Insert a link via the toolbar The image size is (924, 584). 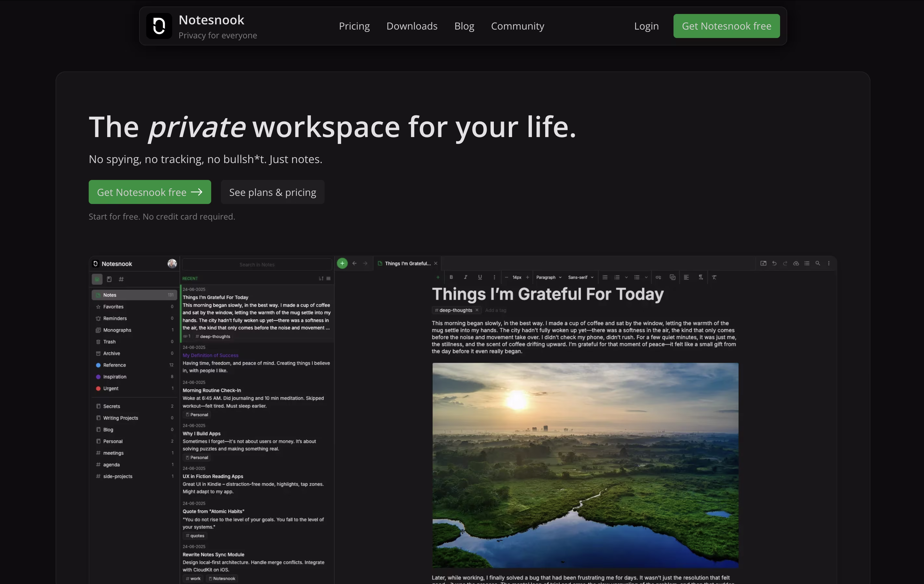(659, 277)
